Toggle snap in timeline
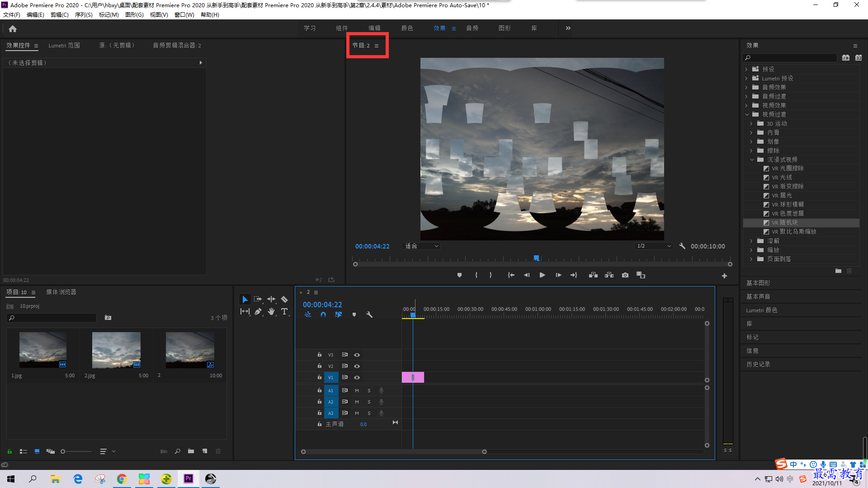 [x=323, y=314]
